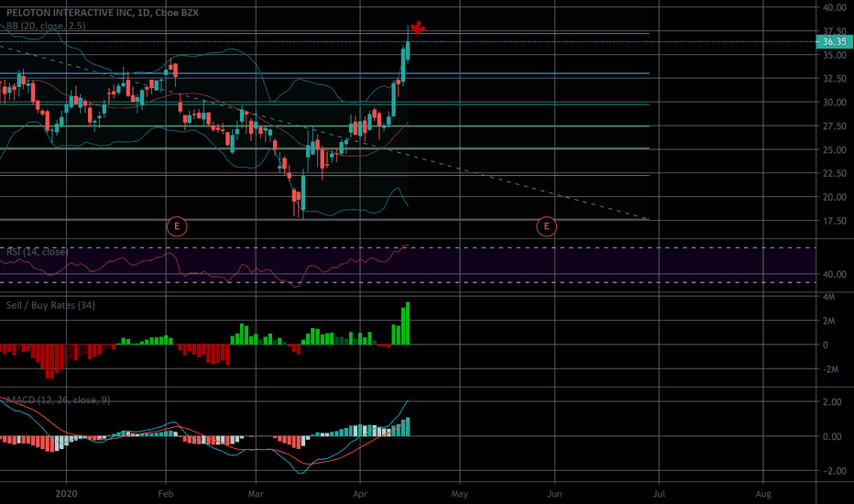Screen dimensions: 854x504
Task: Select the MACD (12, 26, close, 9) label
Action: pos(59,400)
